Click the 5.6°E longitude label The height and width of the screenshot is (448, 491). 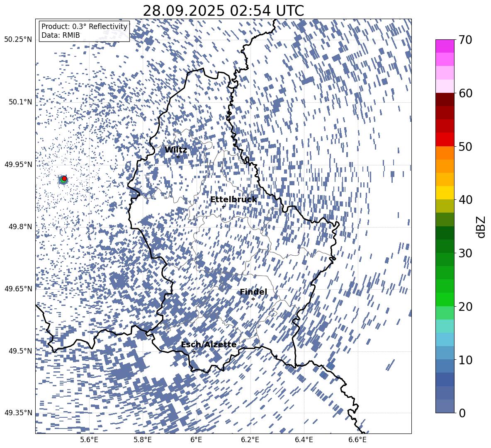(x=89, y=440)
